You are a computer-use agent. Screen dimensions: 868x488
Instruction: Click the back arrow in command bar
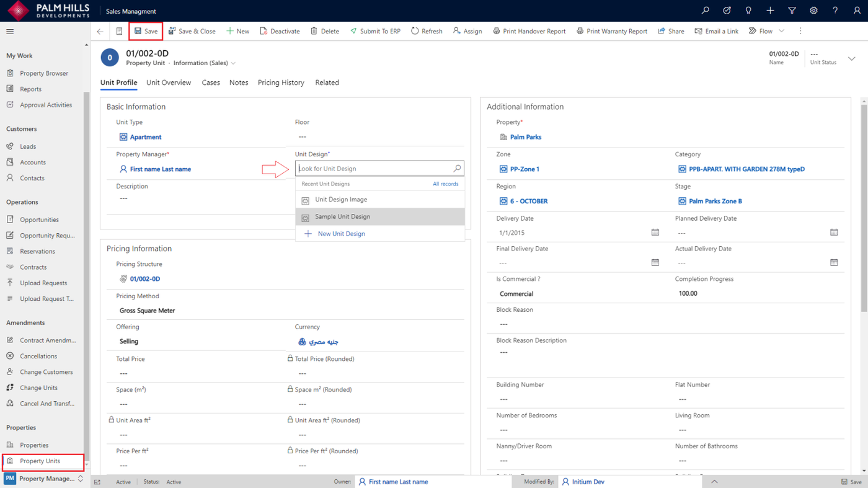click(x=100, y=31)
